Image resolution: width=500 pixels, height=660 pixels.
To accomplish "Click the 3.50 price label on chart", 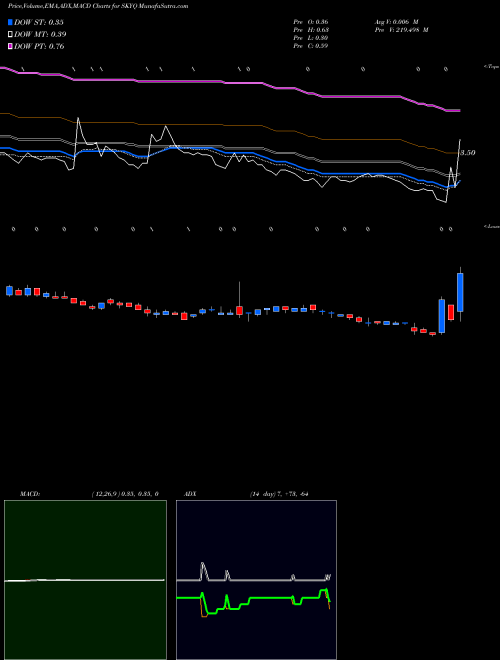I will pyautogui.click(x=468, y=153).
